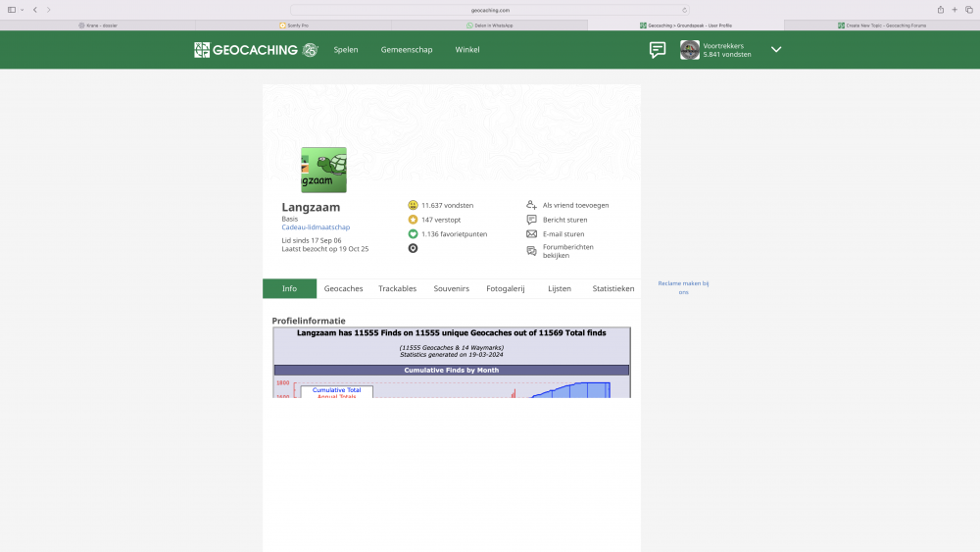Click Lid sinds 17 Sep 06 text
This screenshot has width=980, height=552.
(312, 240)
